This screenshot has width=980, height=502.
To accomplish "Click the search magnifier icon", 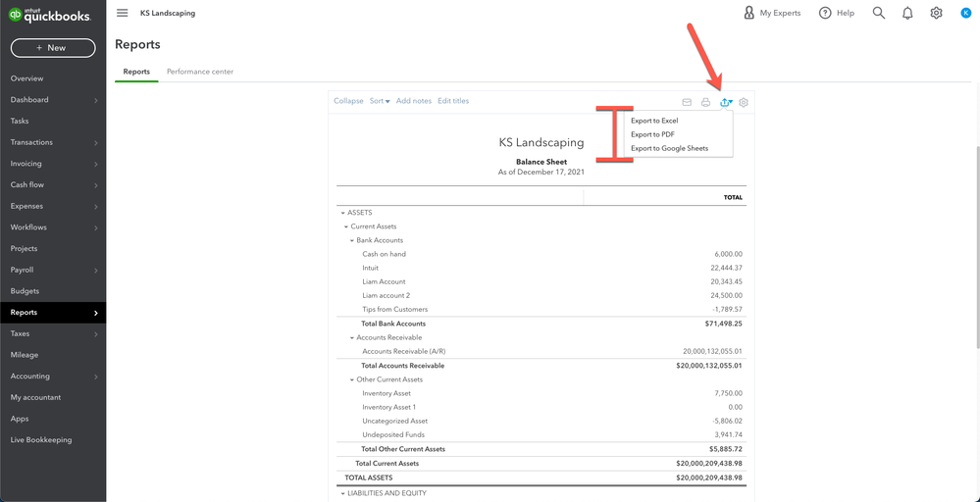I will 879,13.
